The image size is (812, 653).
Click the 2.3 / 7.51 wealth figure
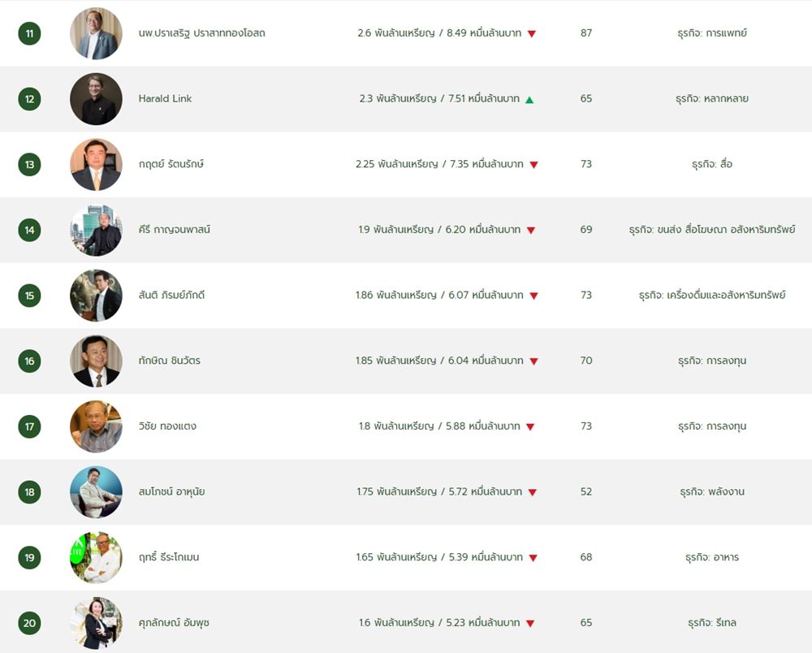439,98
